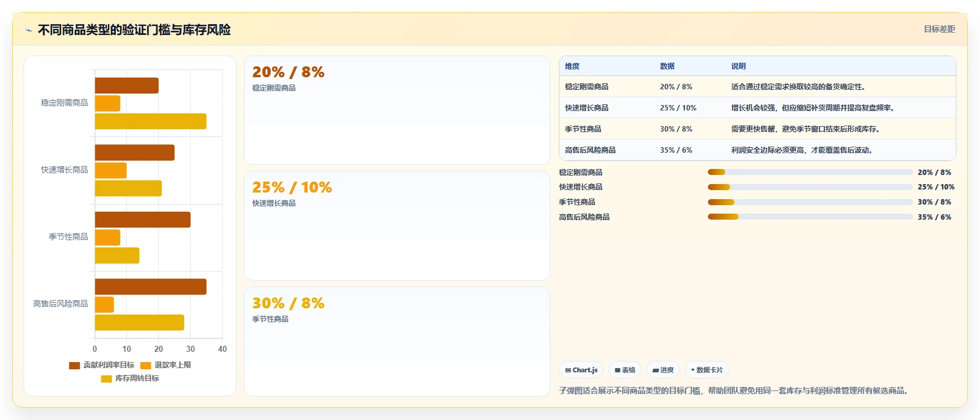Click the orange bar for 稳定刚需商品
Screen dimensions: 980x420
pyautogui.click(x=107, y=104)
